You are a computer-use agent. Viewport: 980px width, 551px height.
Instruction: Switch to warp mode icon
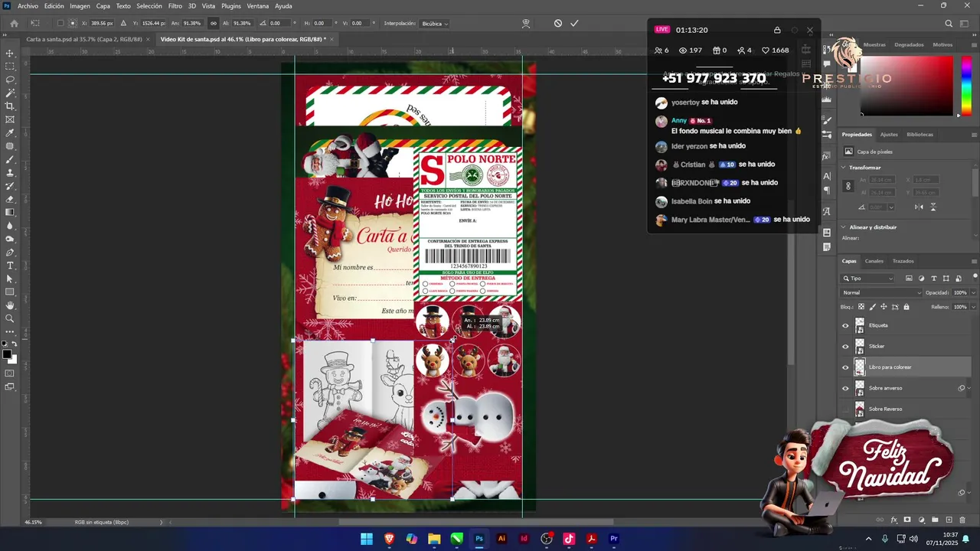tap(526, 23)
